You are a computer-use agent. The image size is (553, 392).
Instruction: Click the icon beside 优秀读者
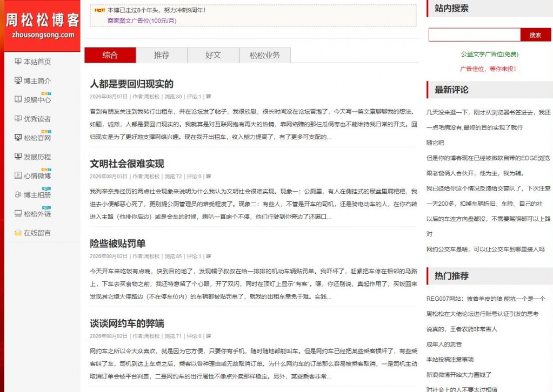[18, 118]
